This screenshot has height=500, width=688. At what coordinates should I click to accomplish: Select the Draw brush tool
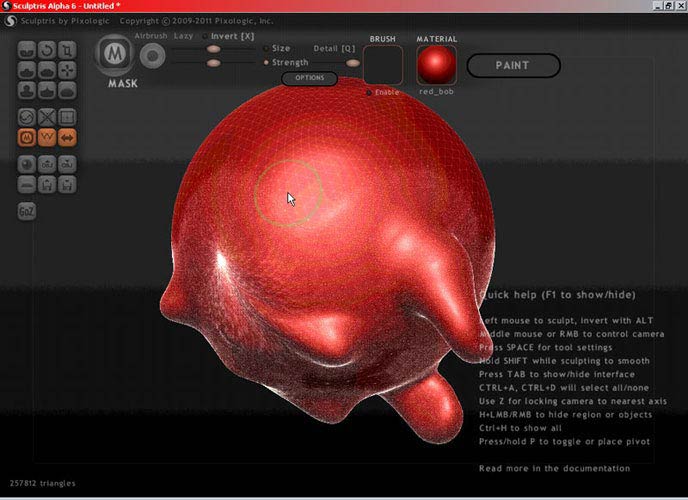click(28, 69)
